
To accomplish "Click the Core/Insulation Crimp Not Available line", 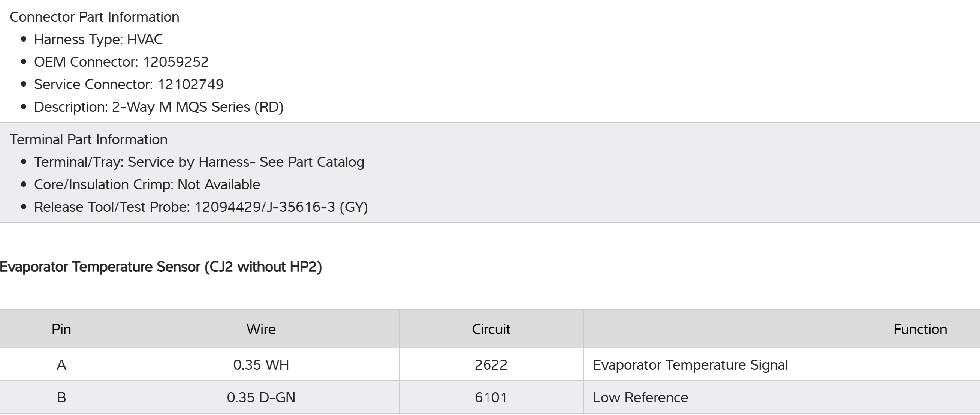I will coord(147,185).
